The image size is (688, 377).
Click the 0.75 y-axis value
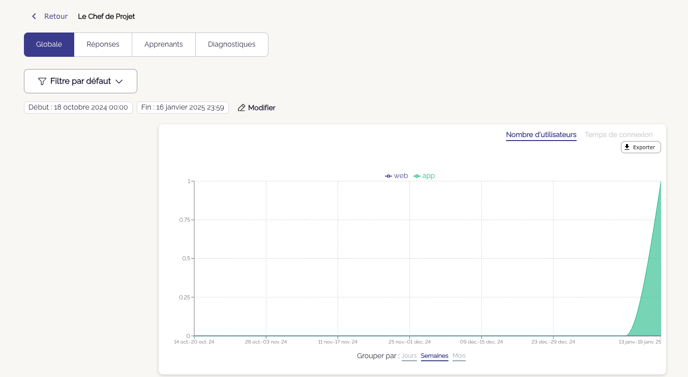(x=184, y=220)
